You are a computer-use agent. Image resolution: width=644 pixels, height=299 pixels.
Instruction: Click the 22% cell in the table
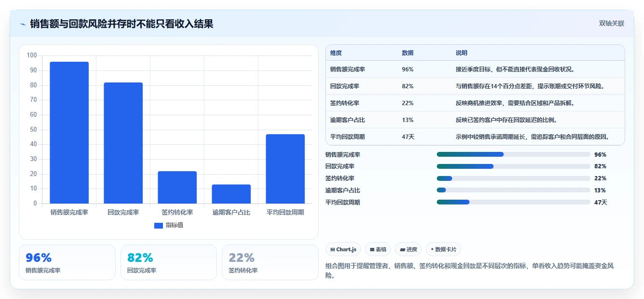coord(407,103)
